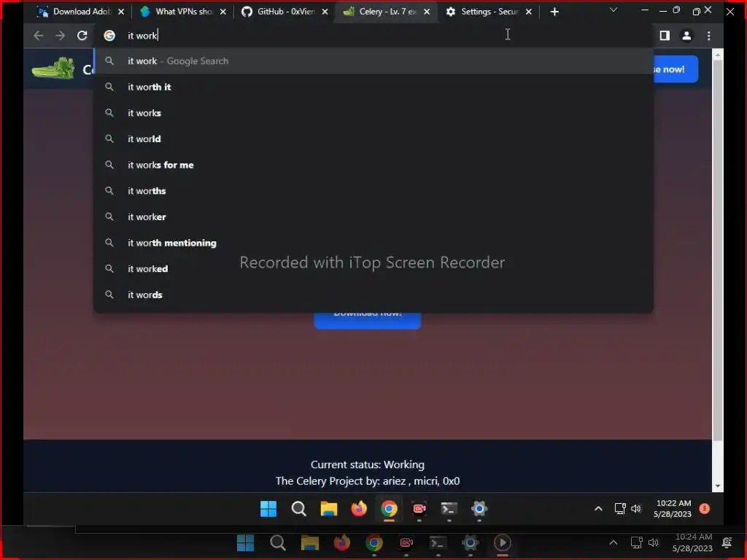Close the GitHub tab
The image size is (747, 560).
(x=325, y=12)
